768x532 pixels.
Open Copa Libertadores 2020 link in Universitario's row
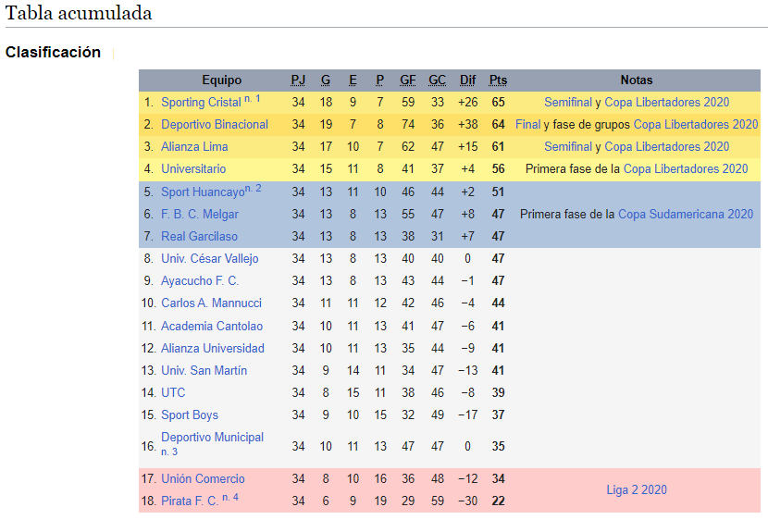click(686, 169)
